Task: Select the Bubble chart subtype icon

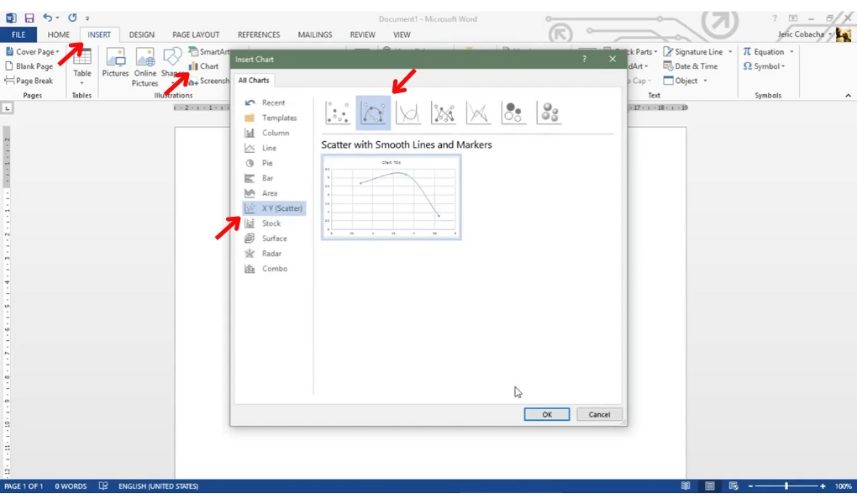Action: pos(513,113)
